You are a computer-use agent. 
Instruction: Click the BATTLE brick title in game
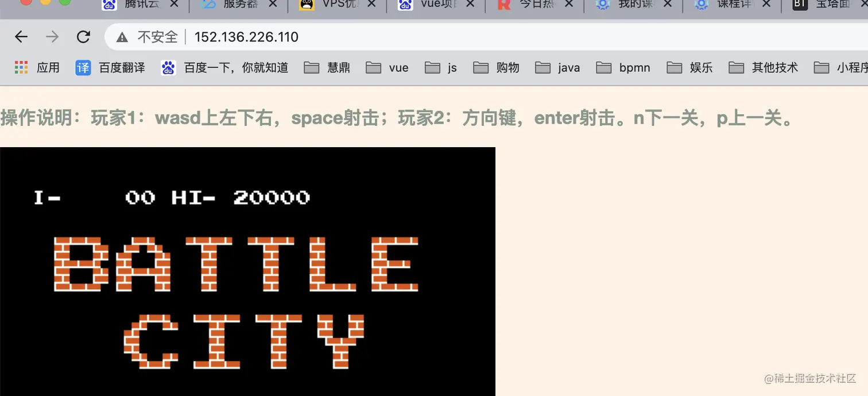point(236,264)
